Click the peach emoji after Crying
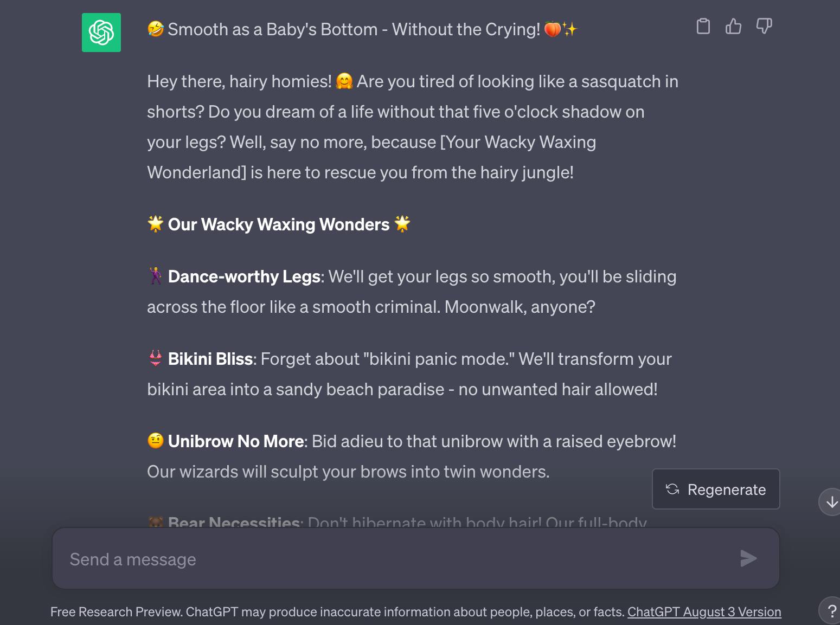This screenshot has height=625, width=840. (552, 29)
